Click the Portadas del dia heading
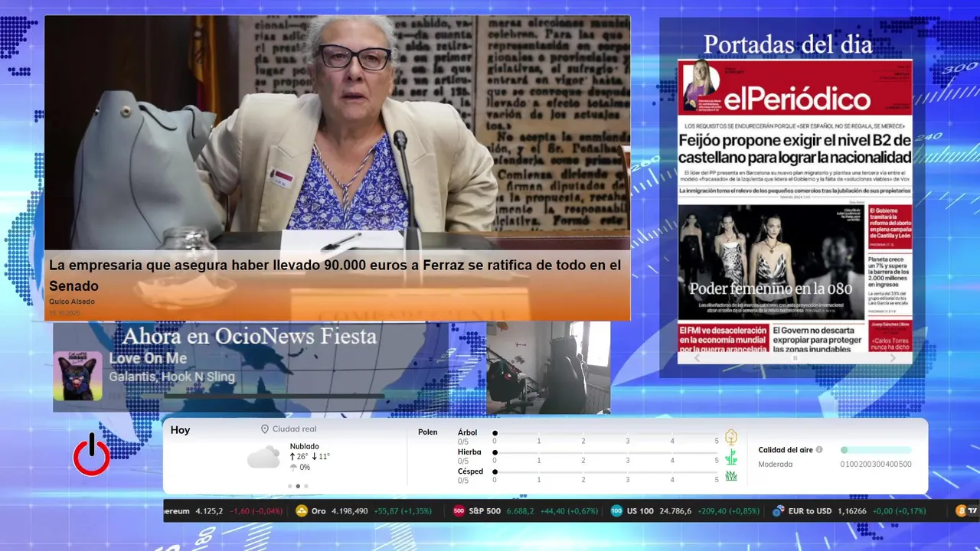Screen dimensions: 980x551 coord(788,44)
